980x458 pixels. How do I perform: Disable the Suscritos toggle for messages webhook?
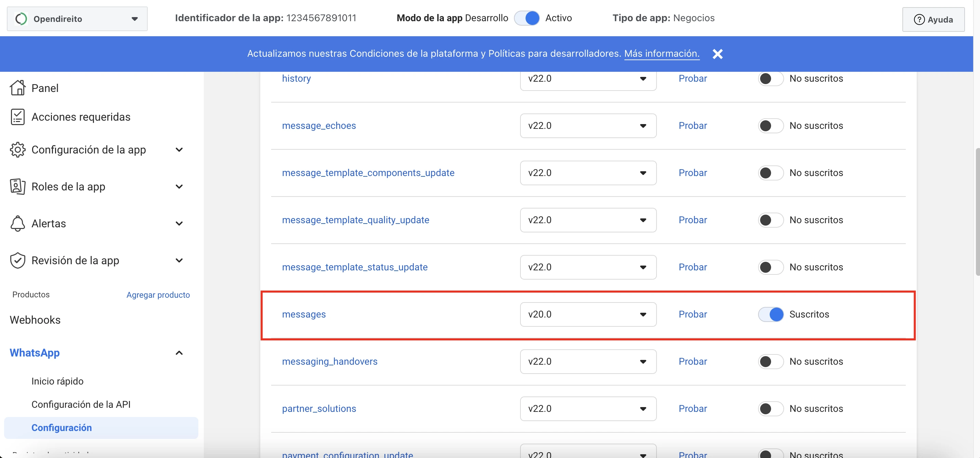pos(770,314)
